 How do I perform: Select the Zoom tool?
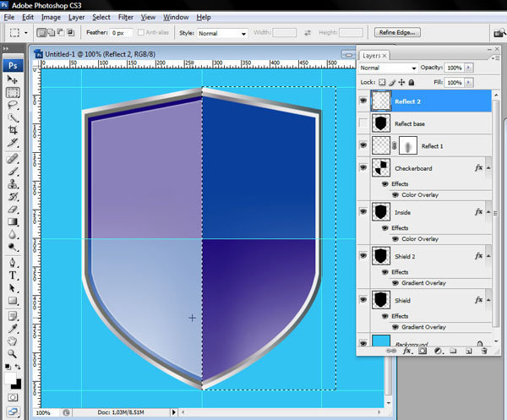(x=13, y=354)
